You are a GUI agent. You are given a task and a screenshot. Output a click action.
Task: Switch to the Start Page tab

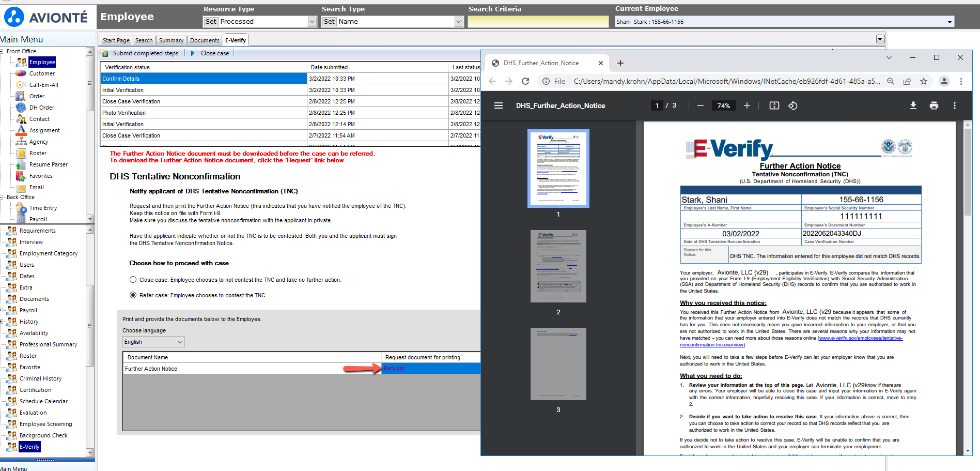click(x=116, y=40)
